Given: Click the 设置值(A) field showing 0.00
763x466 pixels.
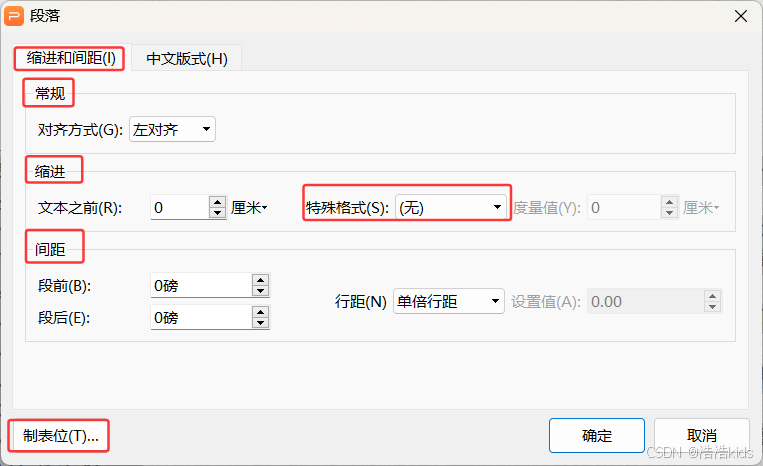Looking at the screenshot, I should 646,302.
